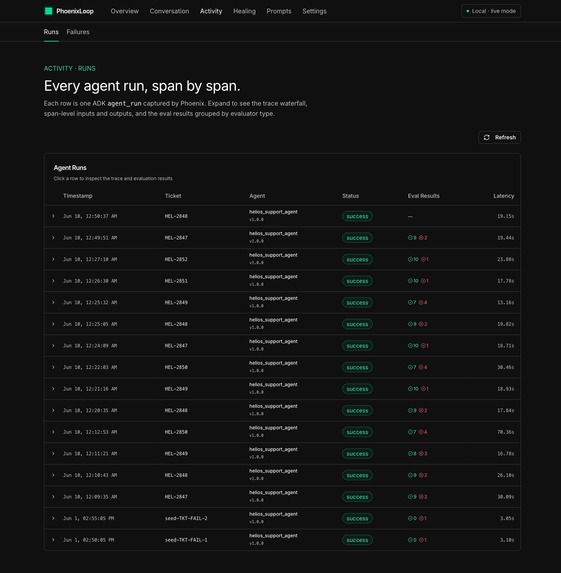The image size is (561, 573).
Task: Click the green PhoenixLoop logo square
Action: point(48,11)
